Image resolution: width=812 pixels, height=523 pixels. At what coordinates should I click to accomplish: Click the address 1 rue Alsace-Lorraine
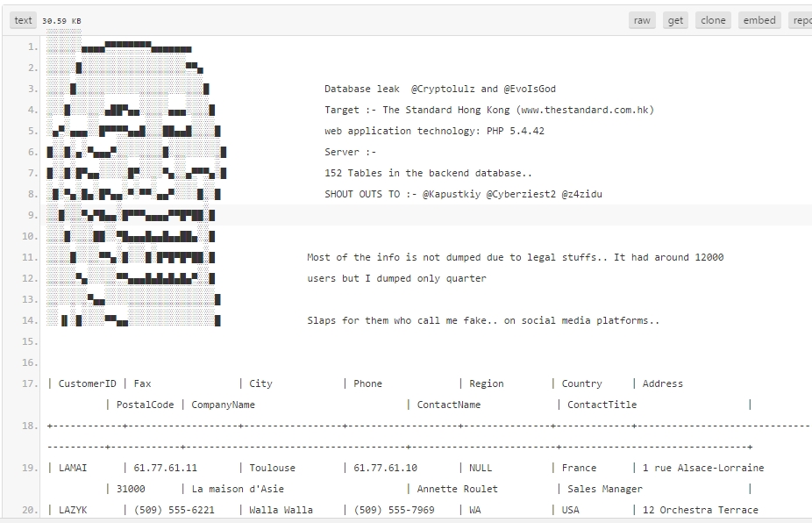click(703, 468)
